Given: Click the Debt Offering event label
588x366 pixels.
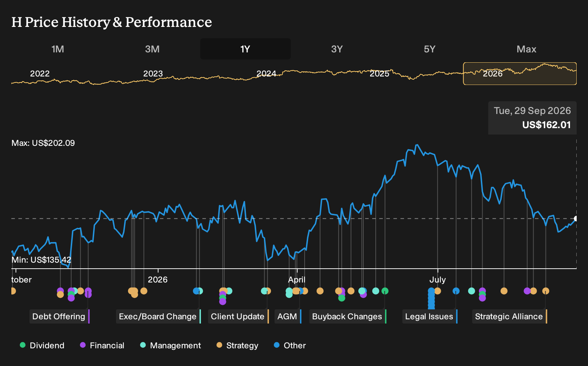Looking at the screenshot, I should click(59, 316).
